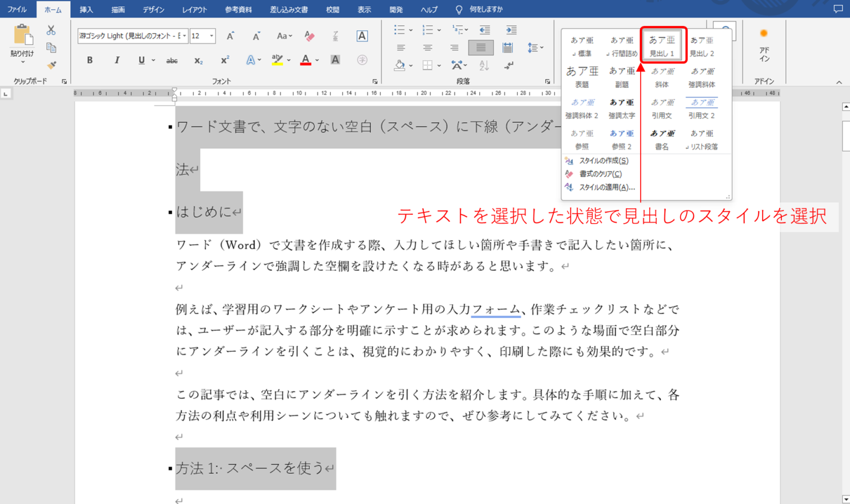Toggle Underline formatting
The height and width of the screenshot is (504, 850).
click(x=142, y=60)
